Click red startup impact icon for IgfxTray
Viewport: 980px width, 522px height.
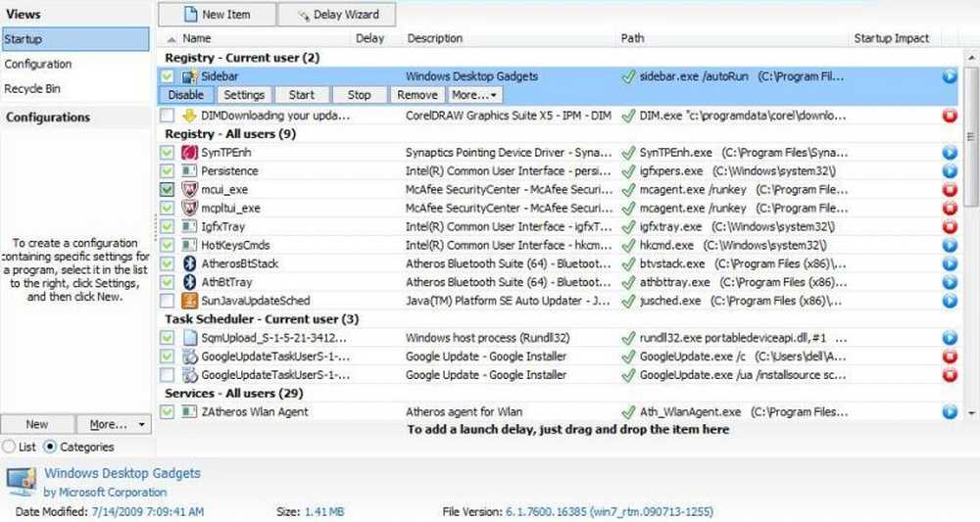point(950,226)
